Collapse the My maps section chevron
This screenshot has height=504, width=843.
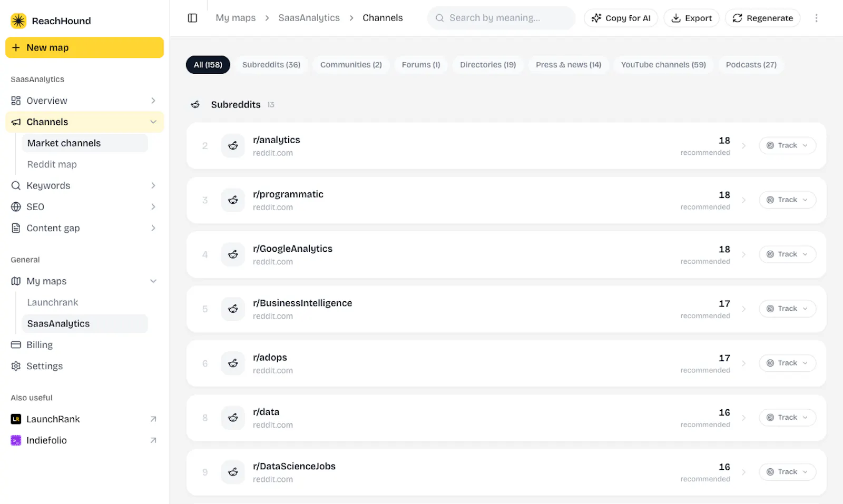pos(153,281)
